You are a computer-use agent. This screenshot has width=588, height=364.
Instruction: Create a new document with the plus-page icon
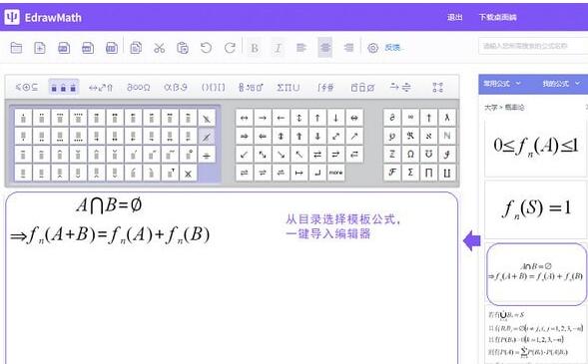point(40,48)
